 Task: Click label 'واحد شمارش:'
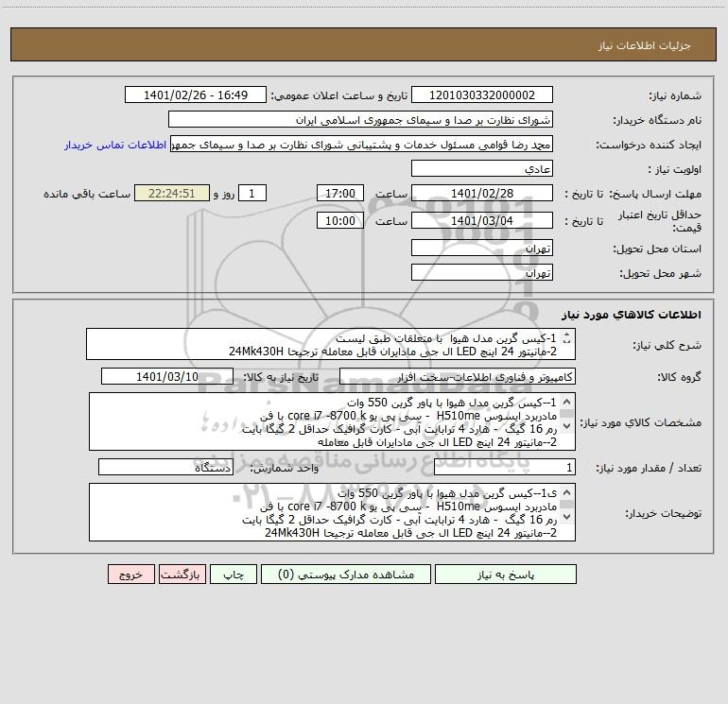point(285,469)
